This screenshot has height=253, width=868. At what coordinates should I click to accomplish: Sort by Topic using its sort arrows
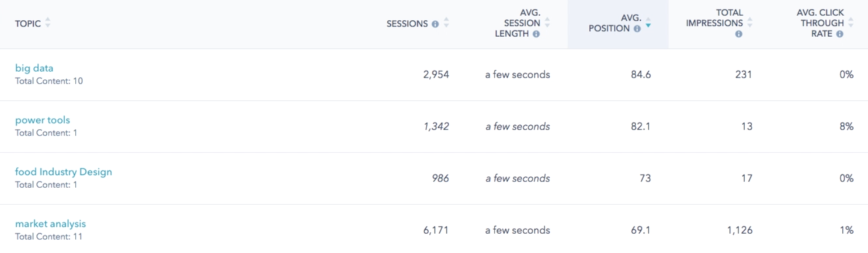(48, 22)
